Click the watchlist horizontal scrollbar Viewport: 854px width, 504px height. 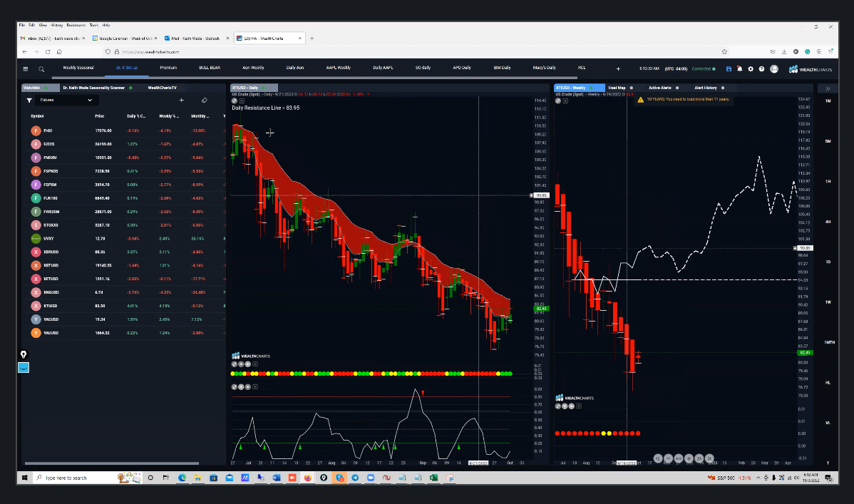tap(112, 463)
